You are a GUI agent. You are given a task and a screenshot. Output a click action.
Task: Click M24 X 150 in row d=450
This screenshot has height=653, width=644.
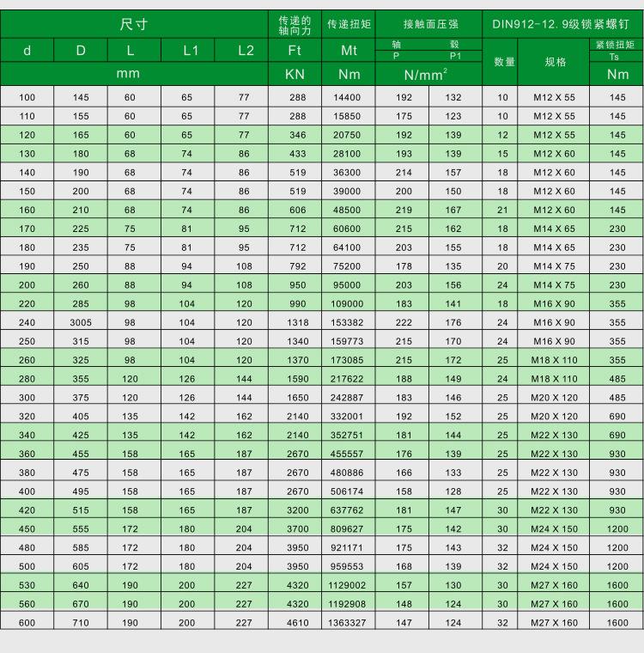point(554,529)
